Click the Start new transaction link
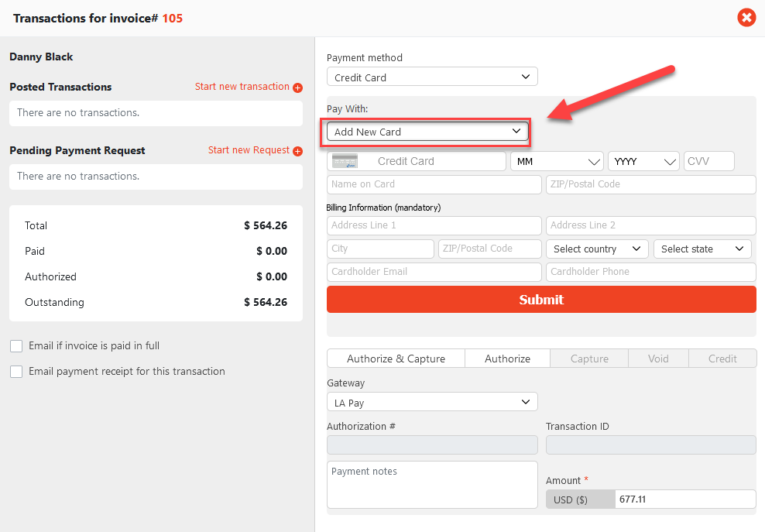The image size is (765, 532). [242, 87]
